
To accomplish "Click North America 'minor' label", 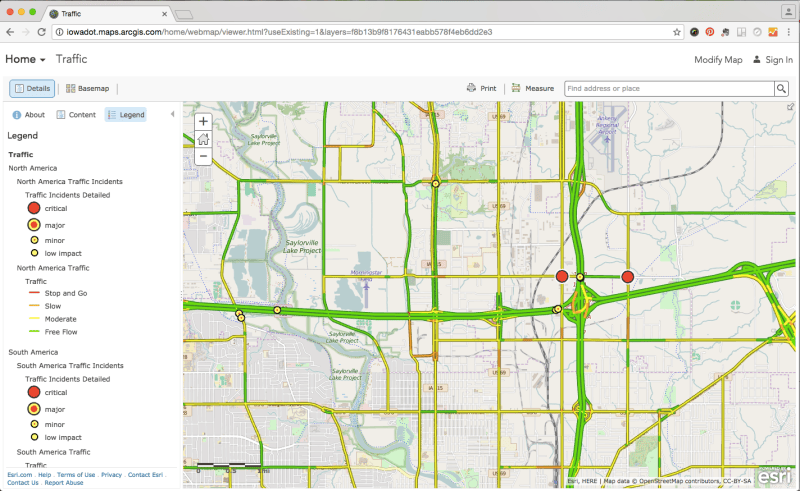I will [55, 240].
